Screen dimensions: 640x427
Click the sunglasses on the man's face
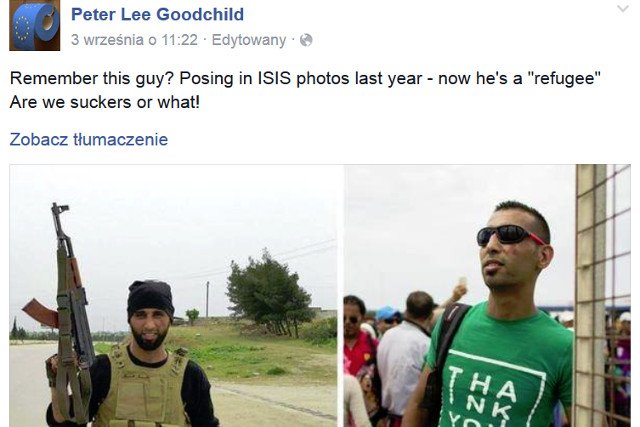click(510, 236)
